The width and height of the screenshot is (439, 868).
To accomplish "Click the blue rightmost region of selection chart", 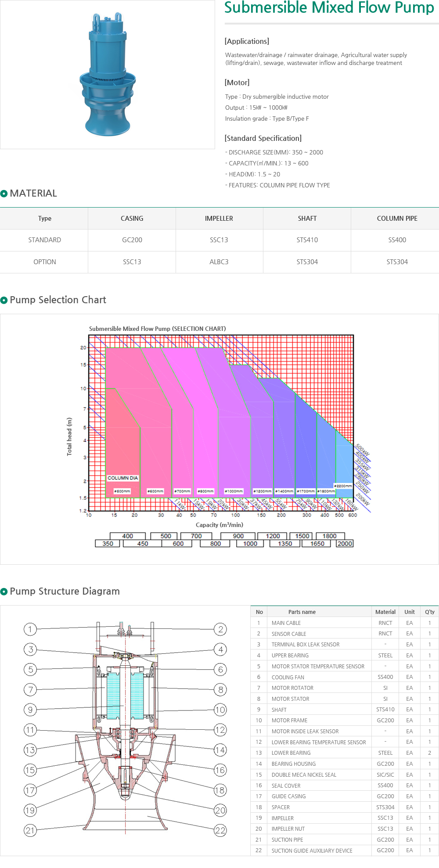I will (345, 465).
